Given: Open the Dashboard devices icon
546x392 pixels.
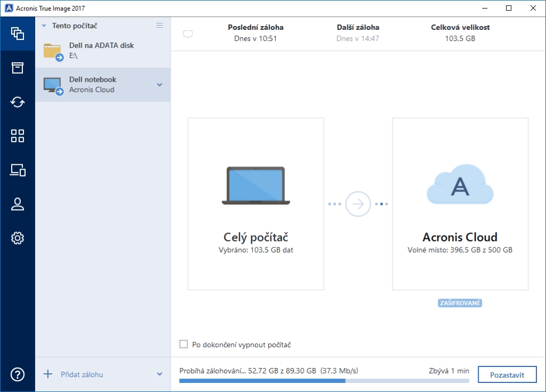Looking at the screenshot, I should pyautogui.click(x=18, y=170).
